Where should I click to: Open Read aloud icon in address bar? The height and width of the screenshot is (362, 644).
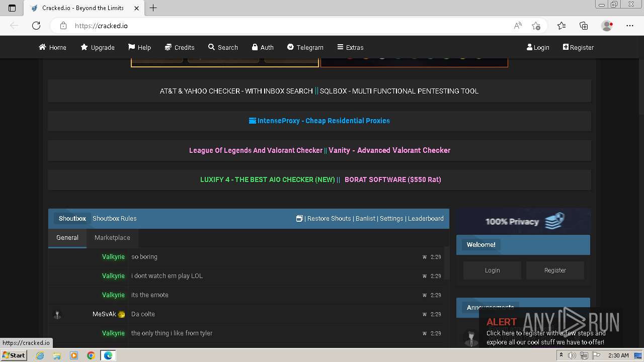pos(518,26)
